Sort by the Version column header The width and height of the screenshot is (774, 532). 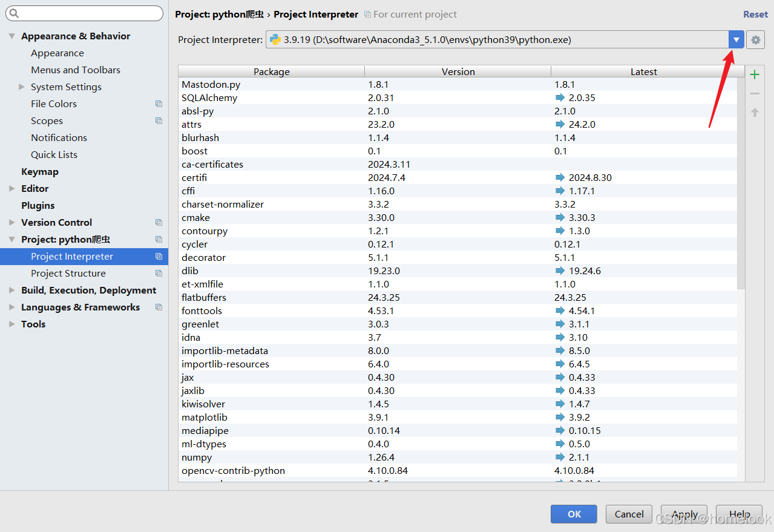pos(458,71)
